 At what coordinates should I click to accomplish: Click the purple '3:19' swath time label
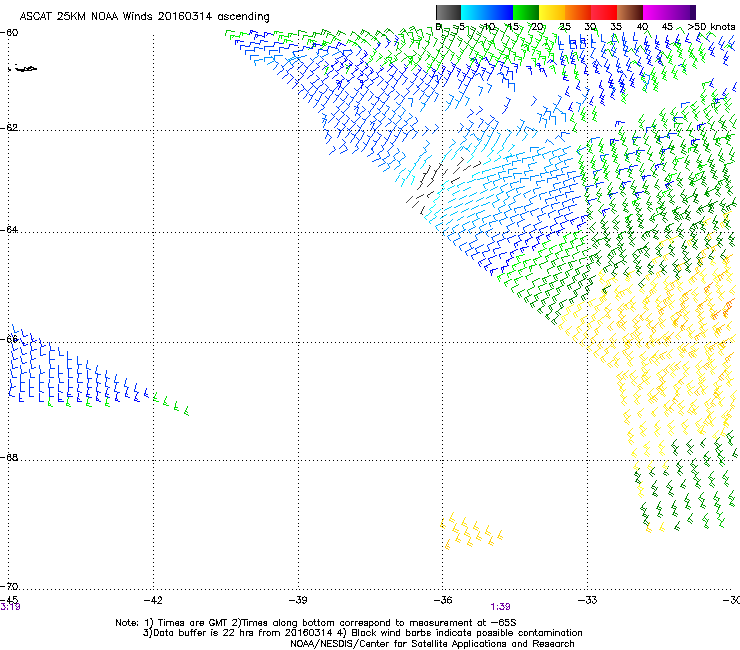point(10,607)
